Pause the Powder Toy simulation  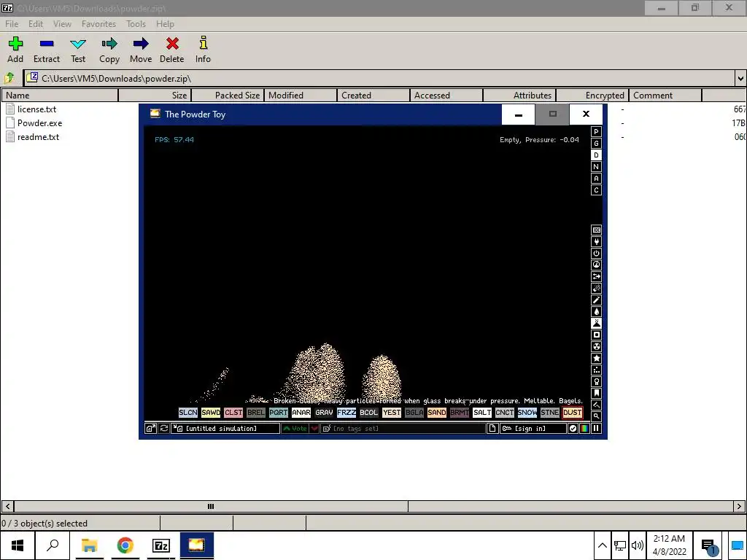[x=596, y=429]
